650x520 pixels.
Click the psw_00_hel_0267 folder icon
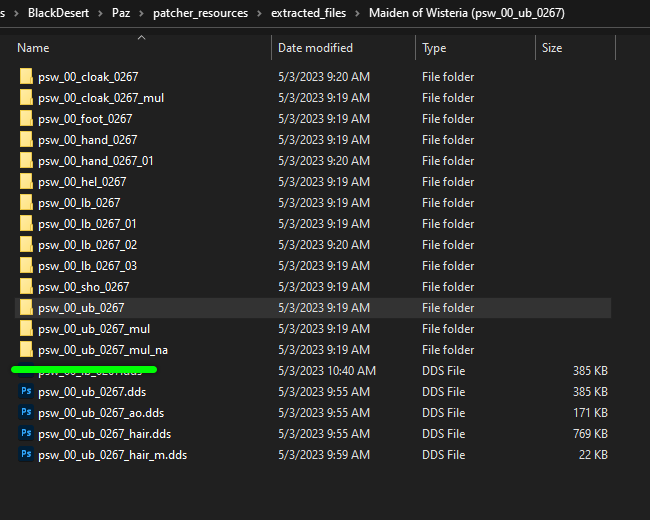click(x=26, y=182)
